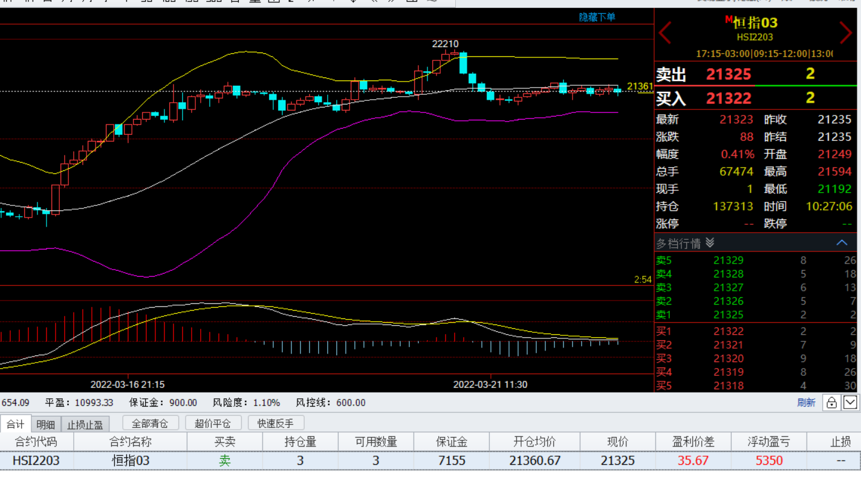Click the 可用数量 column header
The height and width of the screenshot is (504, 861).
tap(376, 442)
